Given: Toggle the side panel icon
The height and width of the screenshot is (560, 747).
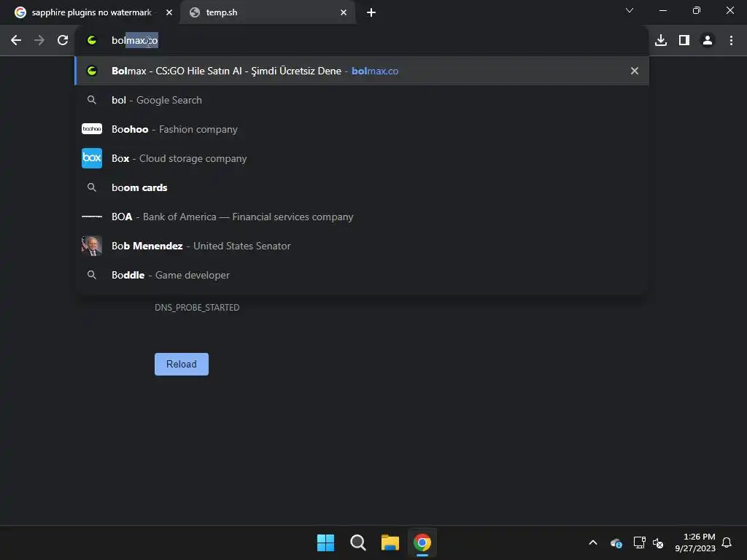Looking at the screenshot, I should pos(684,41).
